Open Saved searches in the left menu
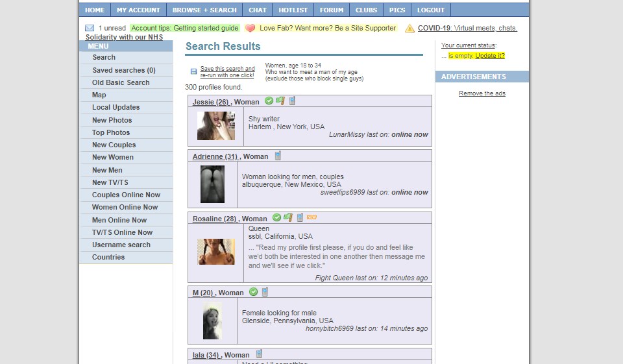The image size is (623, 364). [x=123, y=70]
